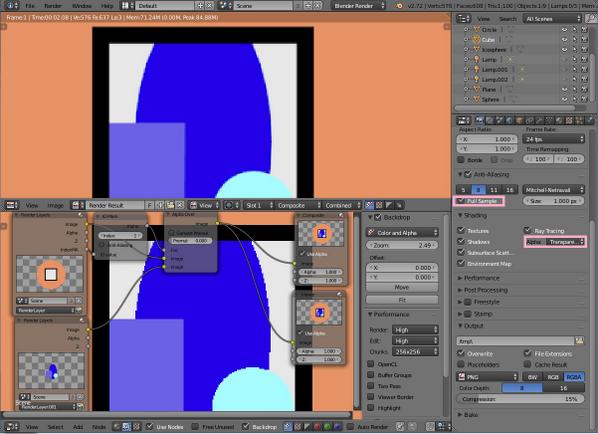Select the Render properties tab icon
This screenshot has height=434, width=598.
[479, 121]
